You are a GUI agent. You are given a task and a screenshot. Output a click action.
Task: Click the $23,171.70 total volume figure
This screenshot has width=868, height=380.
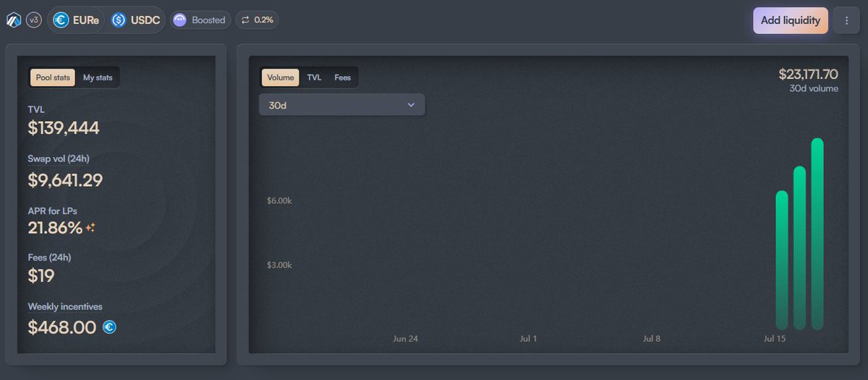[809, 74]
